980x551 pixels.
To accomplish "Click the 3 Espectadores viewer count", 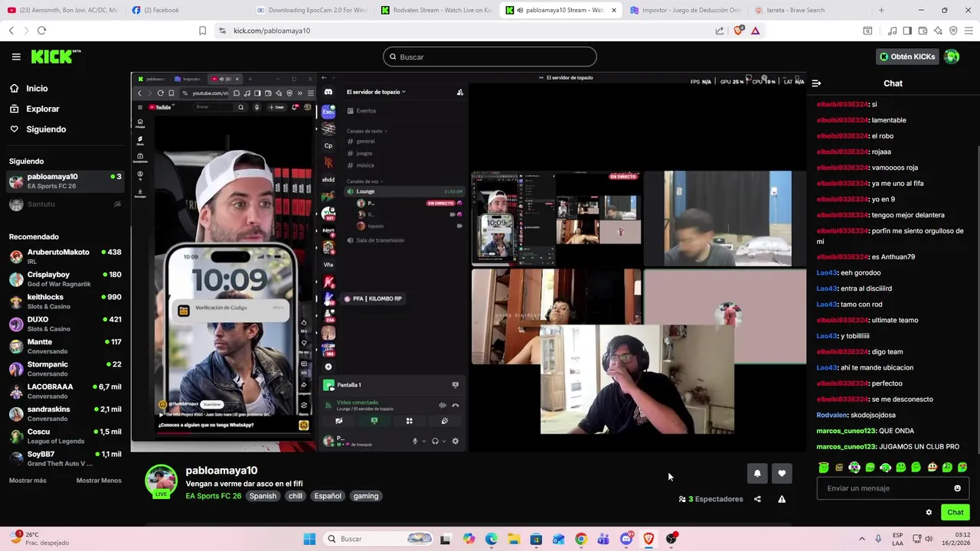I will tap(710, 499).
